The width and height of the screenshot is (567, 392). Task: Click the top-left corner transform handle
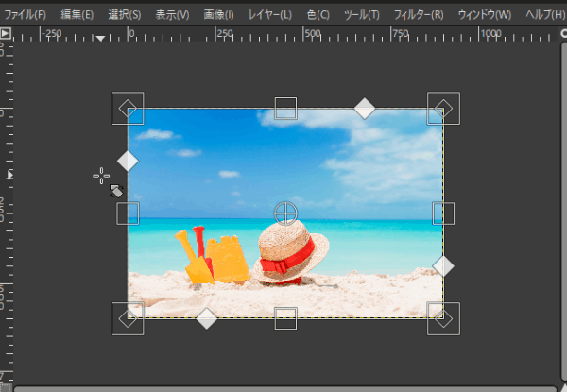[128, 109]
